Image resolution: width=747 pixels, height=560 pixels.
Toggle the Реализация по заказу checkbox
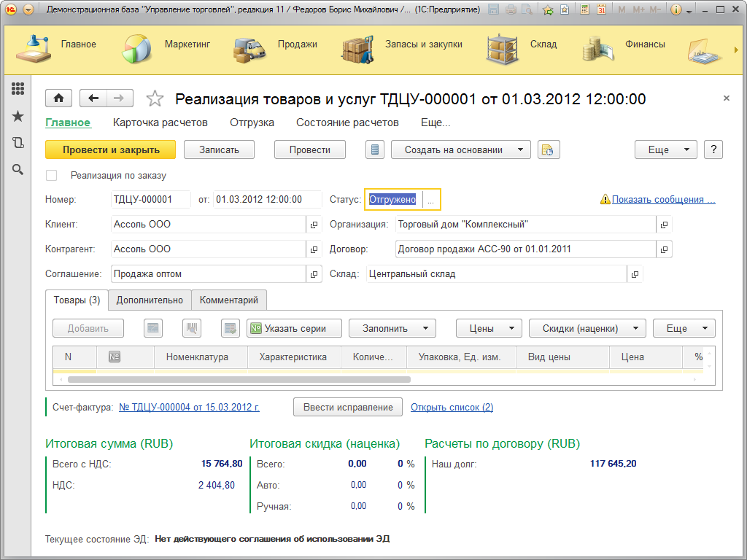pos(52,176)
